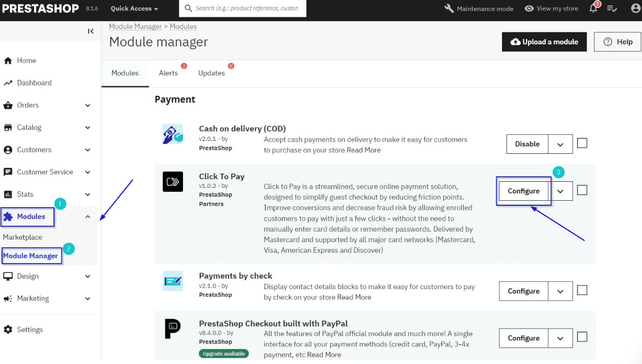Open the Updates tab
The width and height of the screenshot is (642, 364).
coord(211,72)
